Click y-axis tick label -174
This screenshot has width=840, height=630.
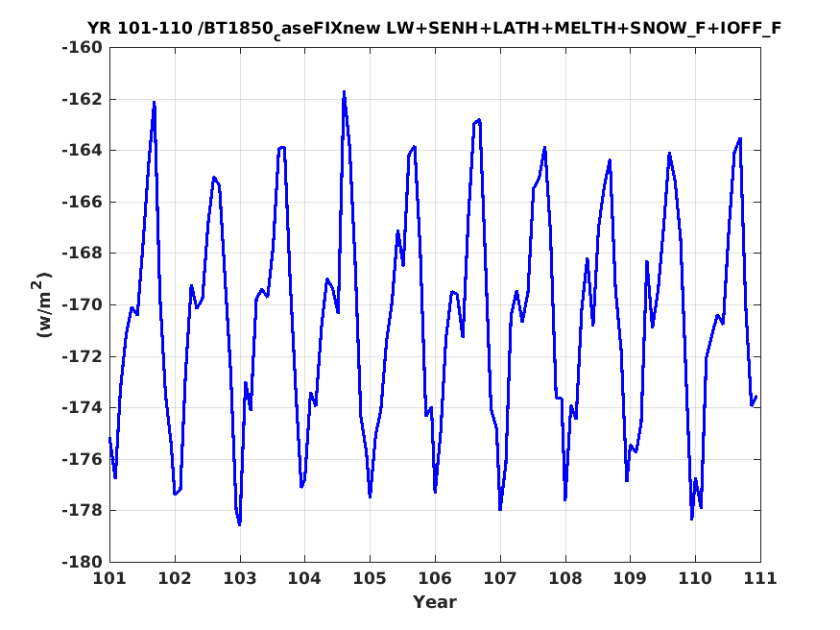pyautogui.click(x=82, y=408)
